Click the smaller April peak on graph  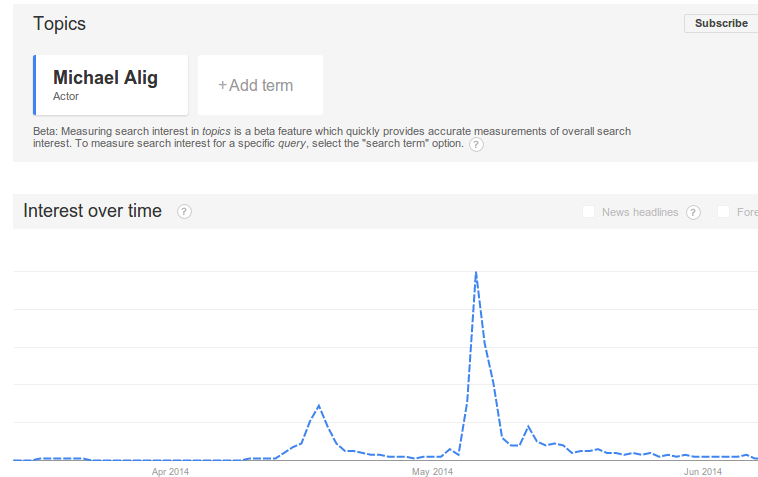tap(319, 406)
